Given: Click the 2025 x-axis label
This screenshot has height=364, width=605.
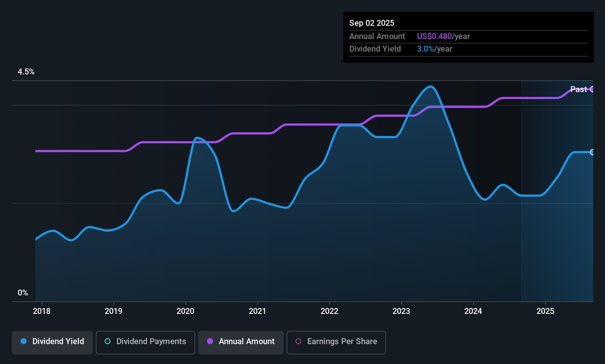Looking at the screenshot, I should click(x=545, y=311).
